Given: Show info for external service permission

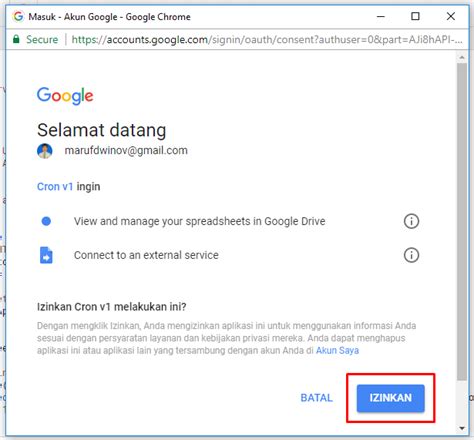Looking at the screenshot, I should [x=411, y=255].
